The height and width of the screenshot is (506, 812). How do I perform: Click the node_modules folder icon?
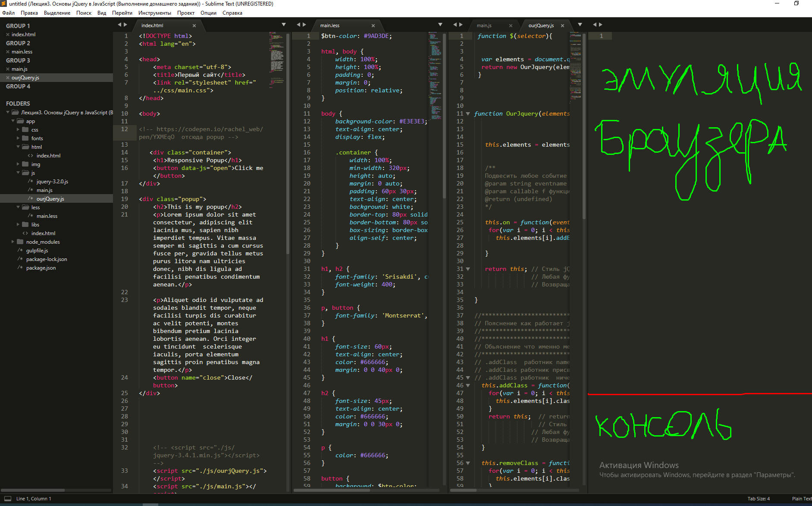pos(20,242)
